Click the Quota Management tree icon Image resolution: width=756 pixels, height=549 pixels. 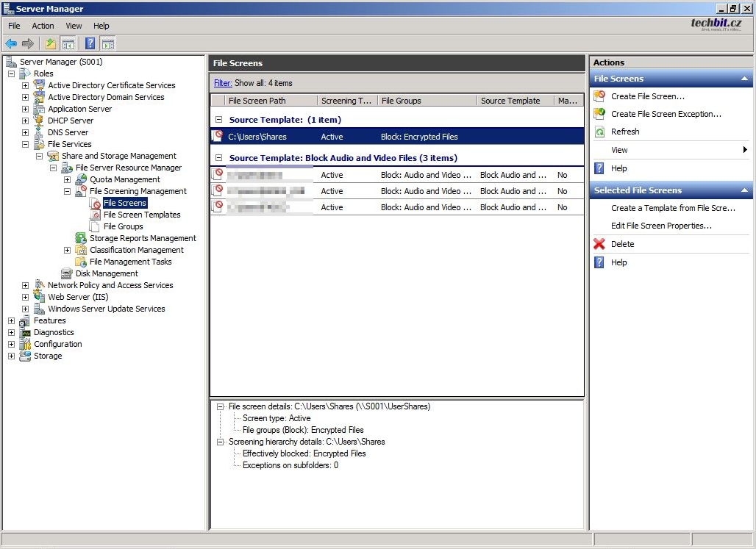click(x=81, y=179)
